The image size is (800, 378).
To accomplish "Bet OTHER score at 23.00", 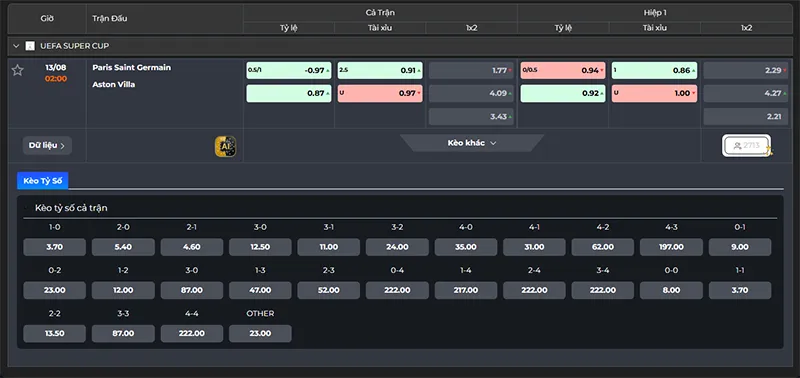I will click(260, 334).
